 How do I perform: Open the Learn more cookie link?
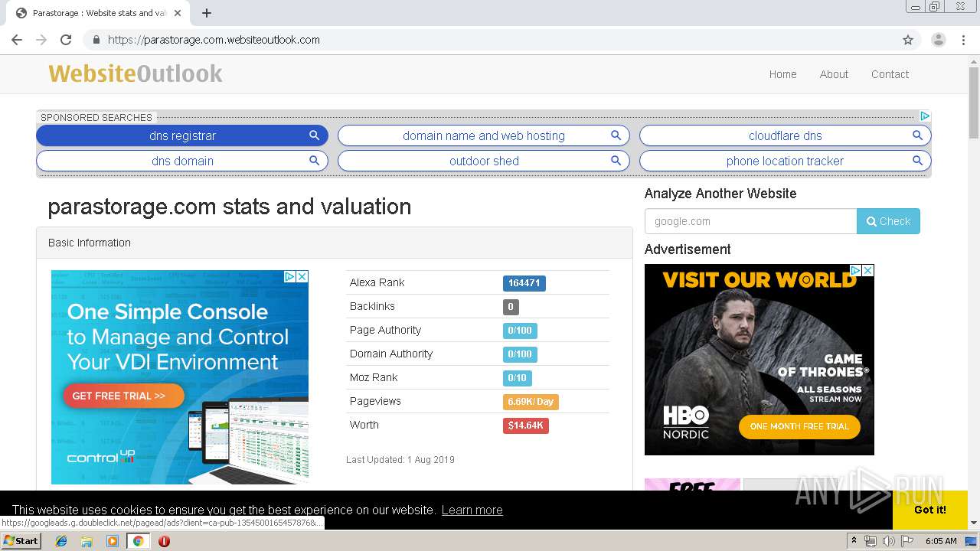[x=472, y=510]
